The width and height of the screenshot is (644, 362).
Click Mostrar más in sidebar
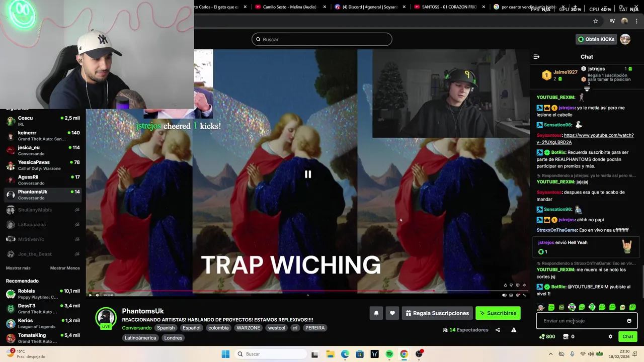pos(18,268)
